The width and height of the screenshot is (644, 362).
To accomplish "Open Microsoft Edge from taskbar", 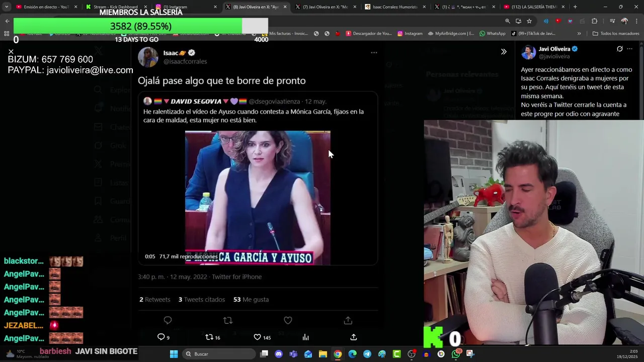I will [x=352, y=354].
